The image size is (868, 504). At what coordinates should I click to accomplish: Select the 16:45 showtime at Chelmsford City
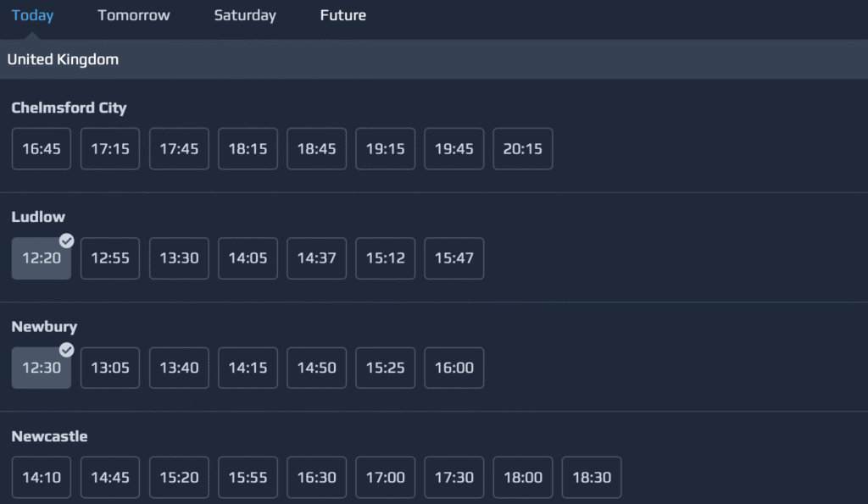point(41,148)
